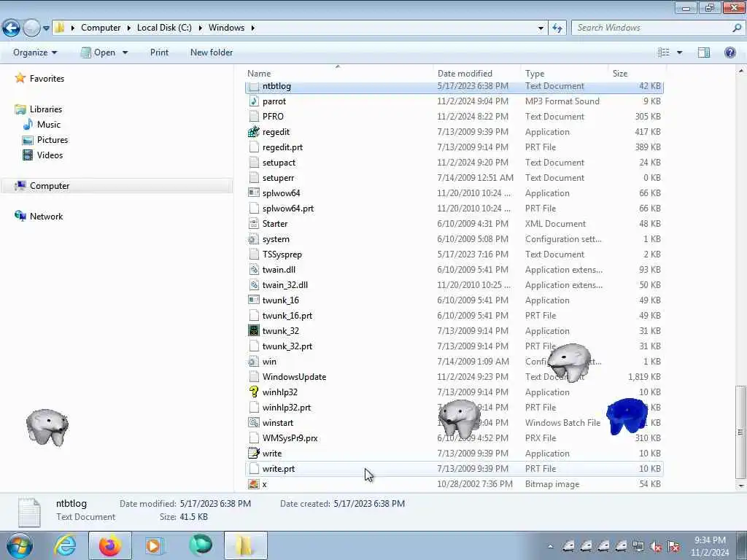Viewport: 747px width, 560px height.
Task: Select the twain.dll file icon
Action: [254, 270]
